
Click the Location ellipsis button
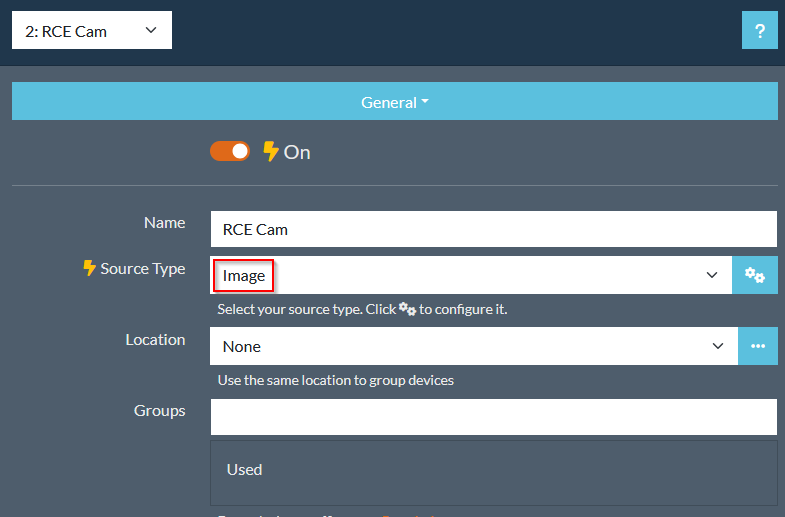(757, 346)
